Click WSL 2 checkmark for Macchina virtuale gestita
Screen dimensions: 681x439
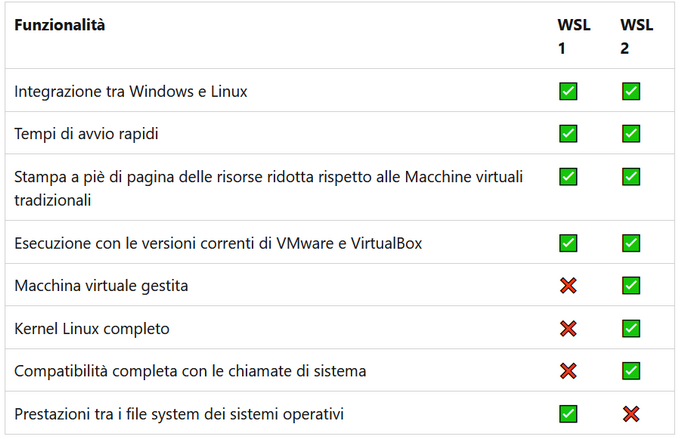(x=631, y=285)
